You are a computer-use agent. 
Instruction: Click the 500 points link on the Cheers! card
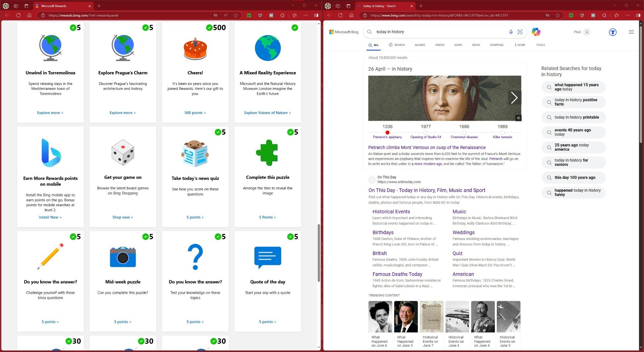click(x=195, y=113)
